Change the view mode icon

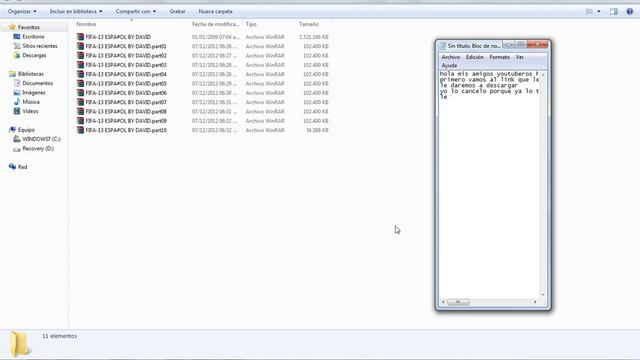tap(589, 11)
